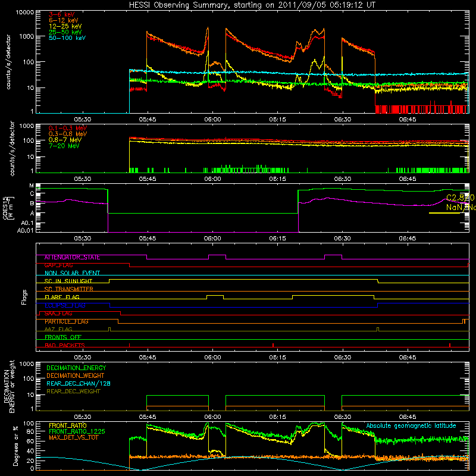The image size is (476, 476).
Task: Select the '6-12 keV' legend label
Action: click(64, 20)
